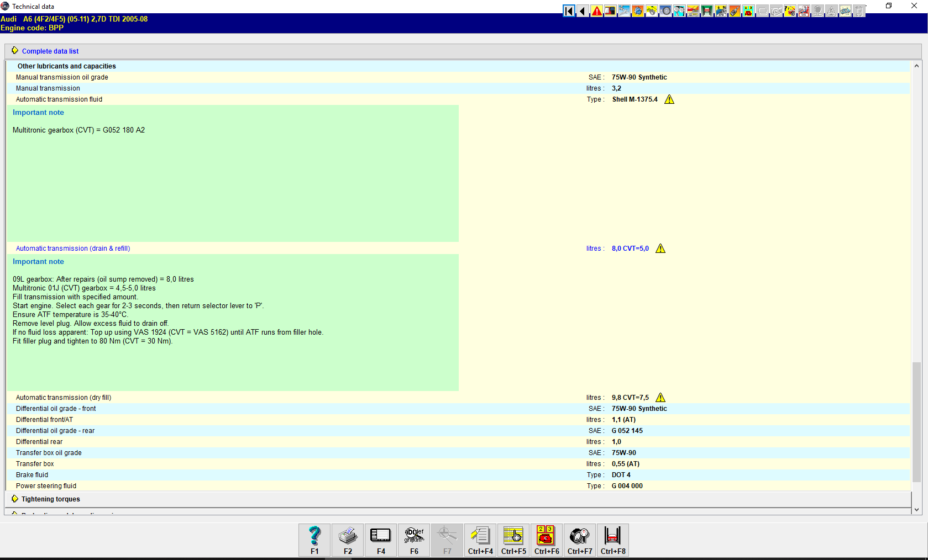Restore the Technical data window
928x560 pixels.
889,6
